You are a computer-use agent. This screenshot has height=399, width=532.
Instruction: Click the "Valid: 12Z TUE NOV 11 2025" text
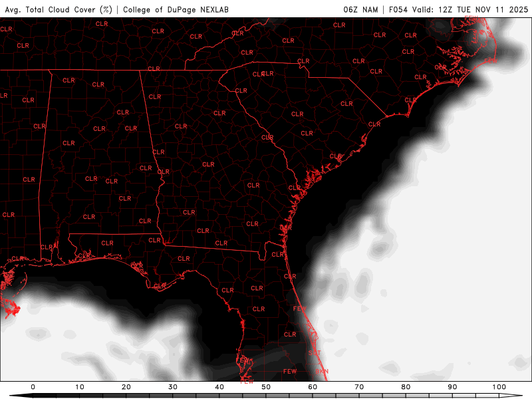pos(470,9)
